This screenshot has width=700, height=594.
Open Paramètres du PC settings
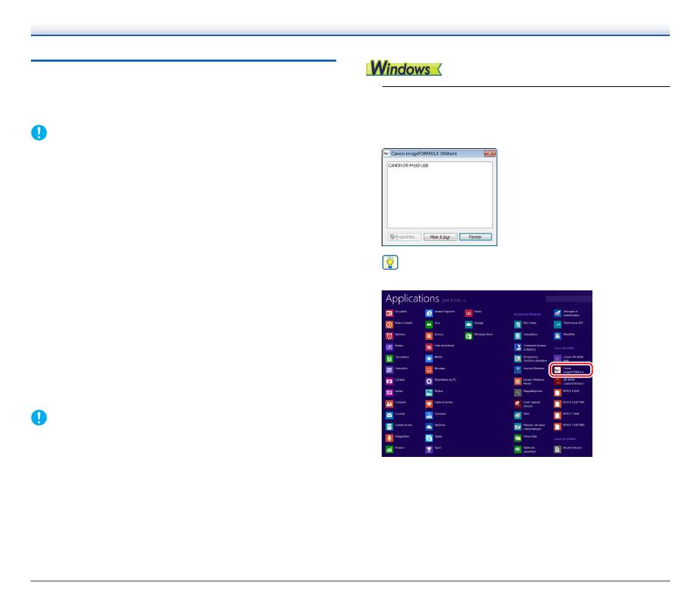click(x=441, y=381)
